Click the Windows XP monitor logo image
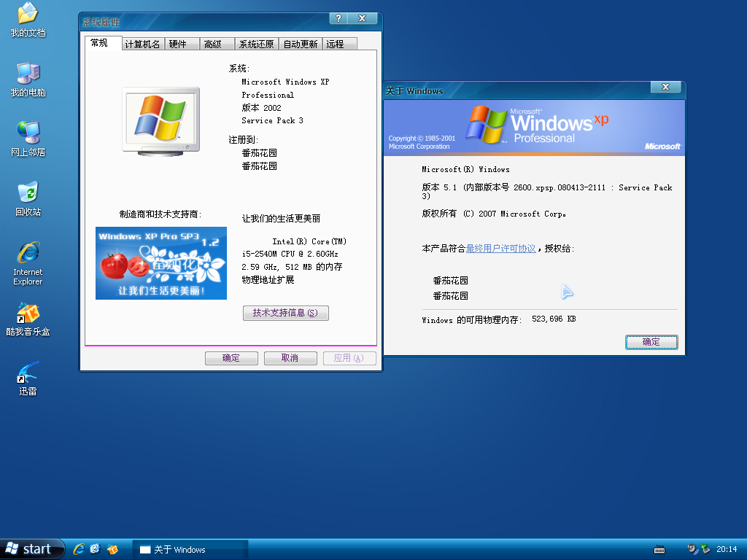747x560 pixels. [x=161, y=122]
